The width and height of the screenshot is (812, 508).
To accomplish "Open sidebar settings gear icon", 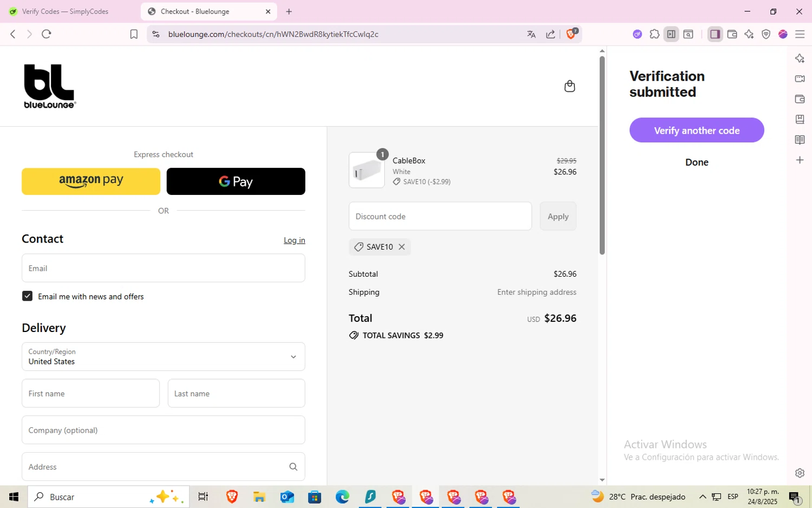I will (800, 473).
